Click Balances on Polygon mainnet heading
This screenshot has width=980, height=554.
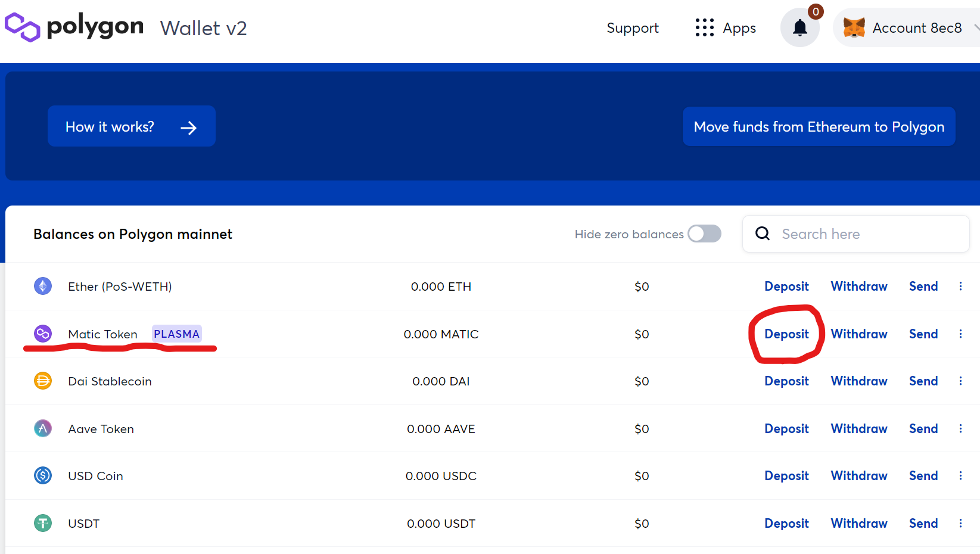point(133,234)
